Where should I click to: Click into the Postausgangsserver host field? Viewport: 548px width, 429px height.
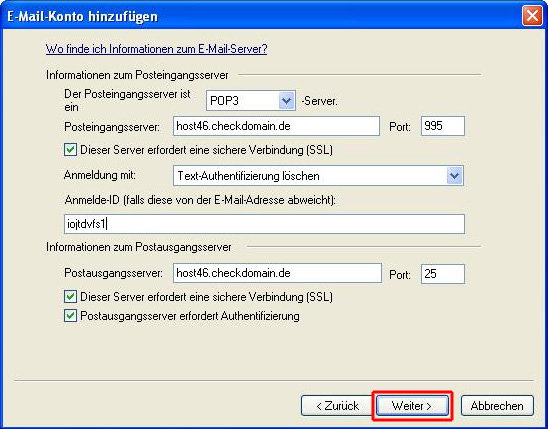(x=277, y=273)
